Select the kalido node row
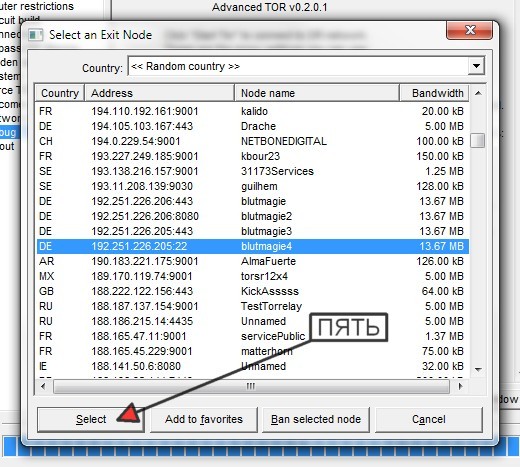The width and height of the screenshot is (520, 467). tap(252, 111)
